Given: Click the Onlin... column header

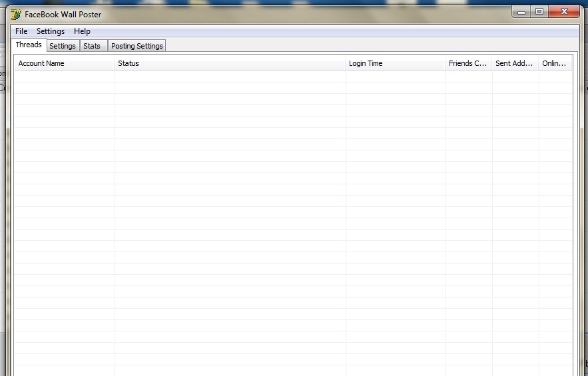Looking at the screenshot, I should click(x=555, y=63).
